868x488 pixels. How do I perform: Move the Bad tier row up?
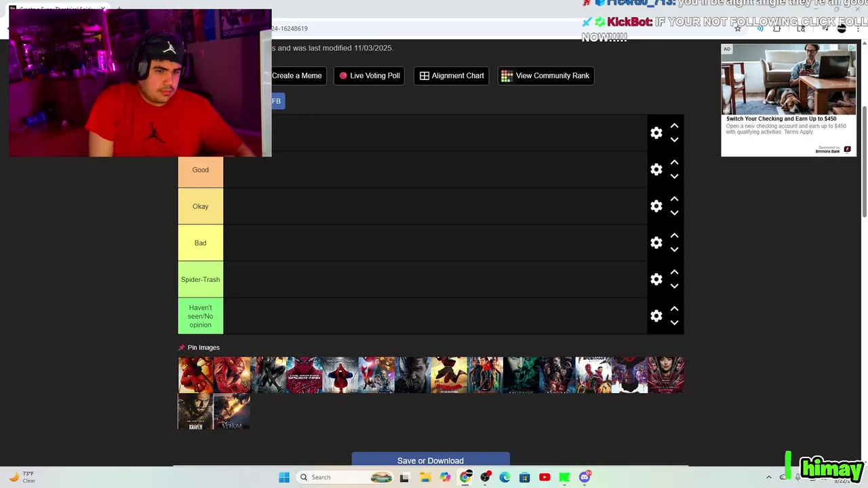click(674, 236)
